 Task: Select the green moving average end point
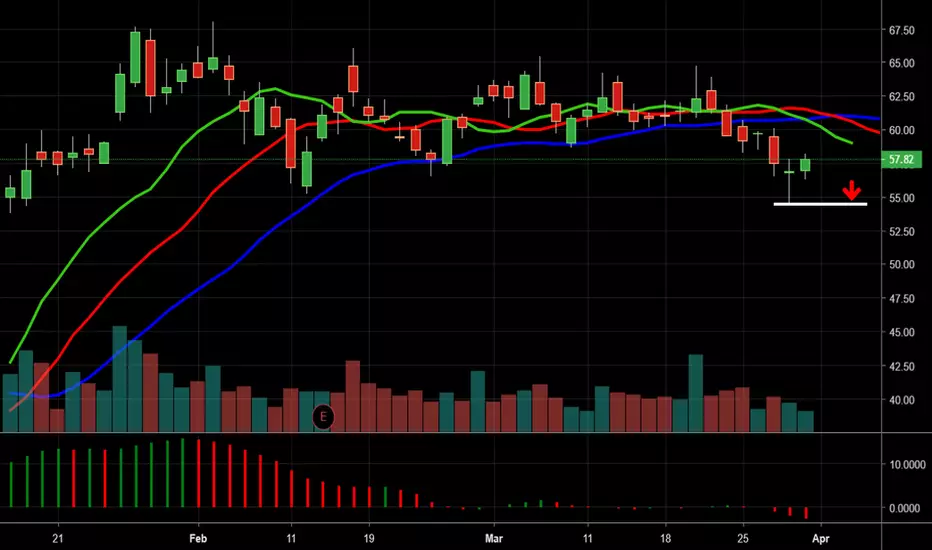(x=852, y=143)
